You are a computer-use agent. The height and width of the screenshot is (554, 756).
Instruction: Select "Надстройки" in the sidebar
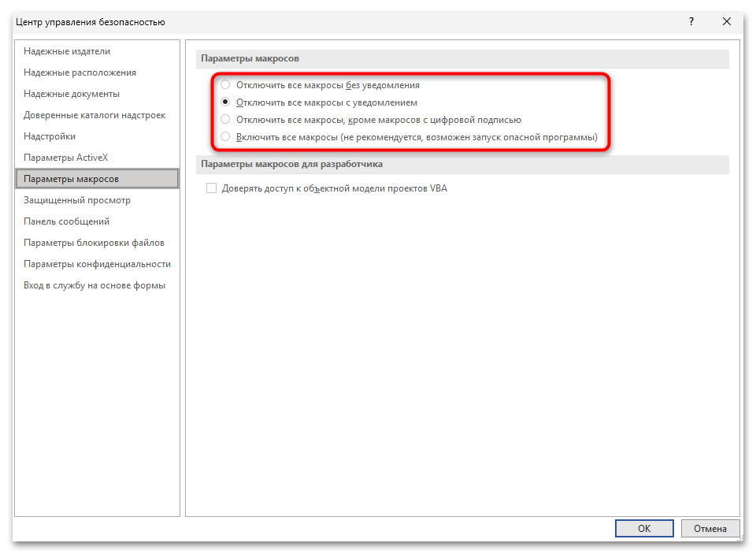click(98, 136)
